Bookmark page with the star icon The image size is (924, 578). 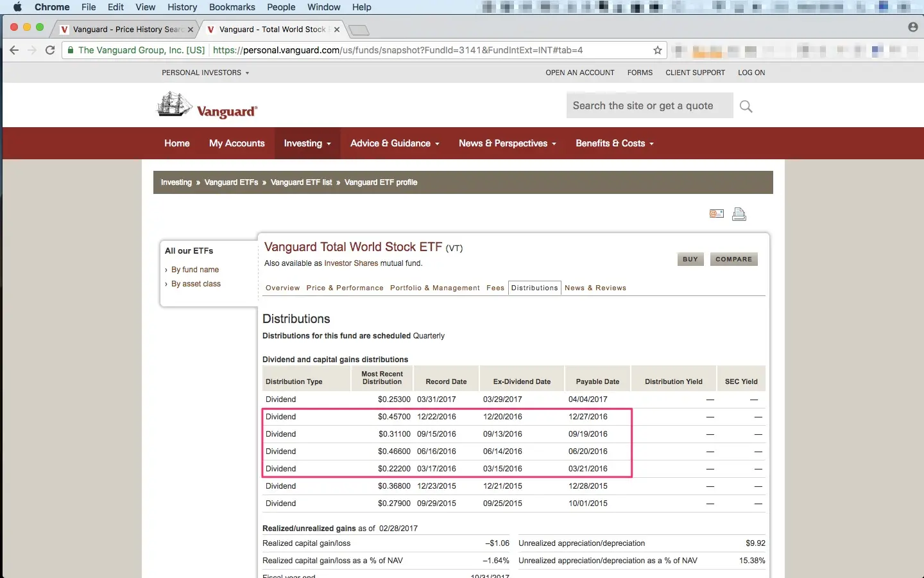pyautogui.click(x=658, y=50)
